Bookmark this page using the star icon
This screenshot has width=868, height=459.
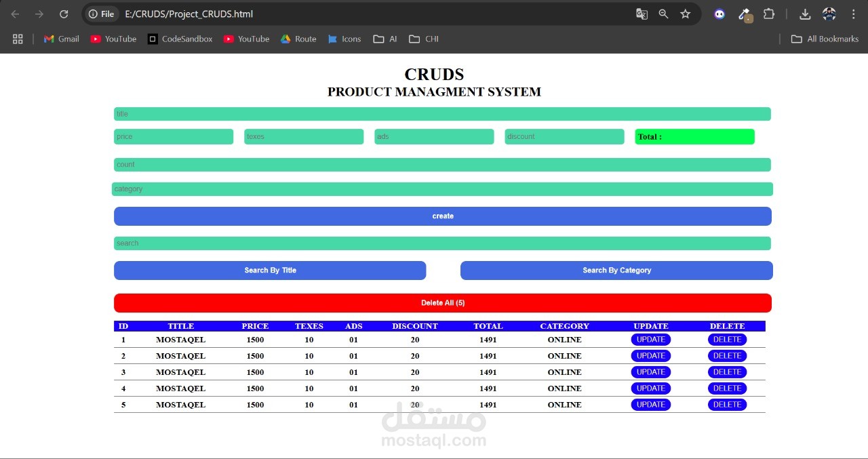685,14
